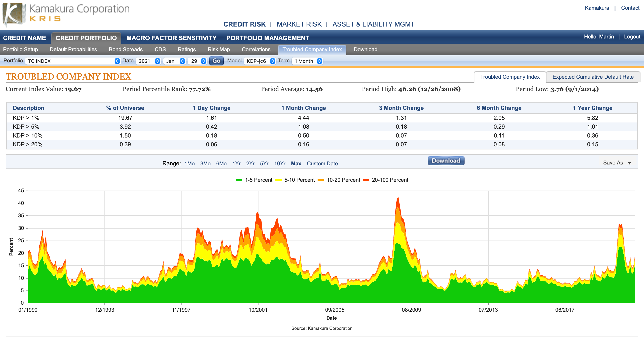Click the % of Universe column header
Screen dimensions: 644x340
125,108
